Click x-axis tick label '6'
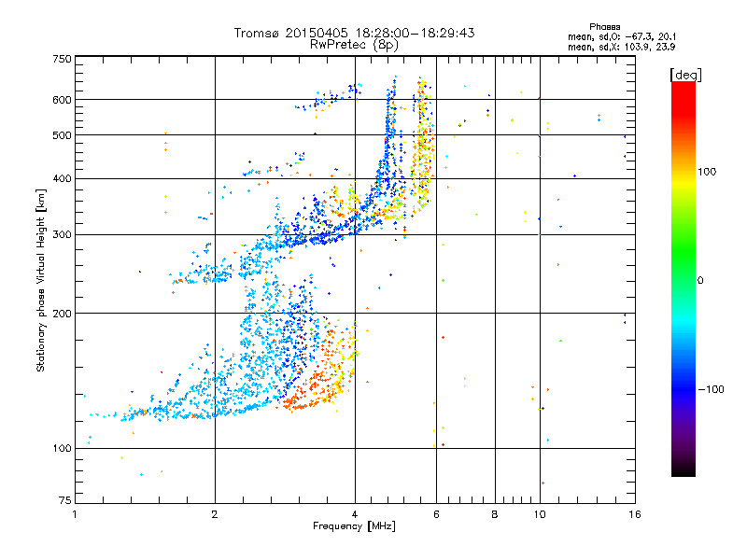The height and width of the screenshot is (560, 747). 436,514
